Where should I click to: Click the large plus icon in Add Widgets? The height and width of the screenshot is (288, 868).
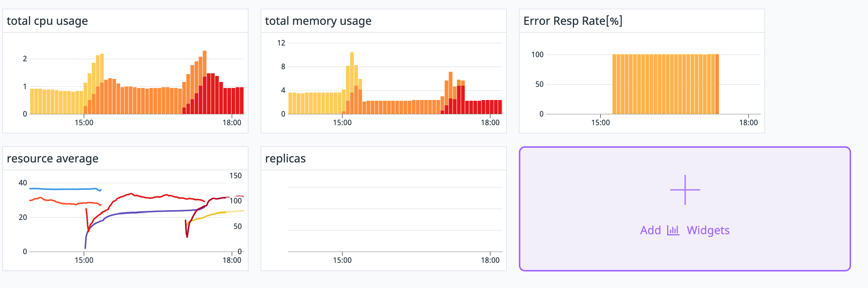[685, 190]
